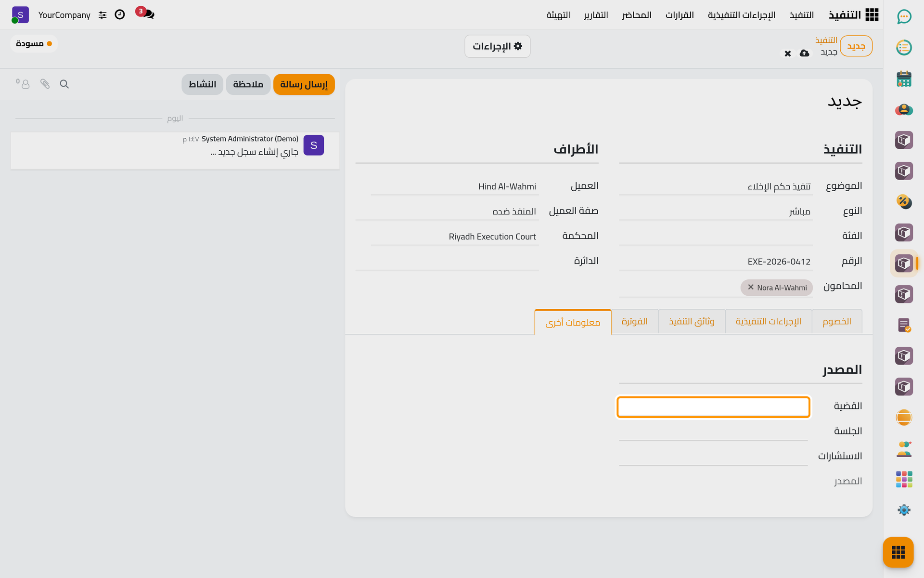Switch to the الخصوم tab

pyautogui.click(x=837, y=321)
